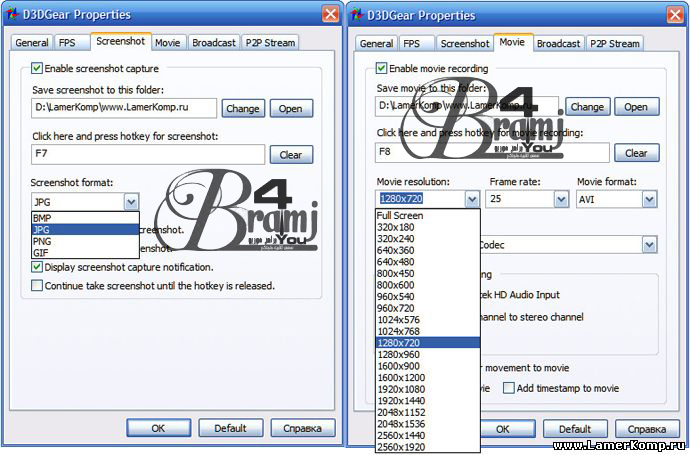Click Change button for screenshot folder

pyautogui.click(x=242, y=108)
